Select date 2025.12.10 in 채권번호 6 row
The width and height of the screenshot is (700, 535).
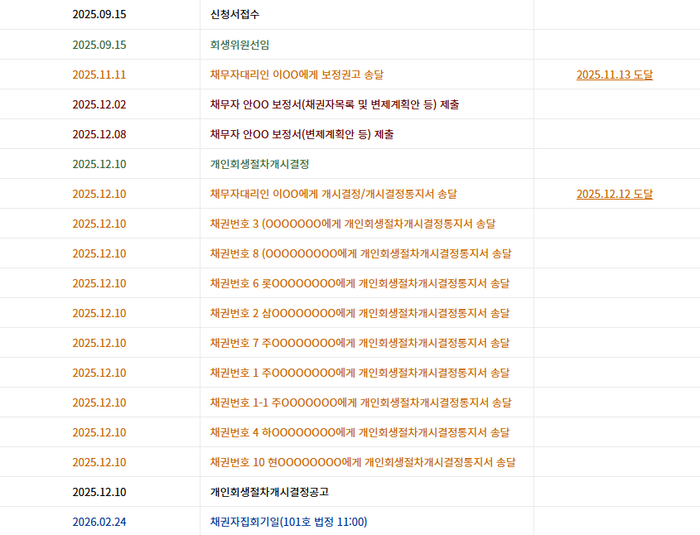[x=99, y=284]
